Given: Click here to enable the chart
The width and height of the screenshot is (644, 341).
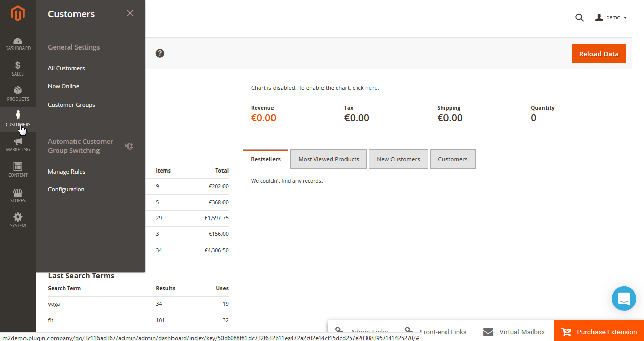Looking at the screenshot, I should 371,87.
